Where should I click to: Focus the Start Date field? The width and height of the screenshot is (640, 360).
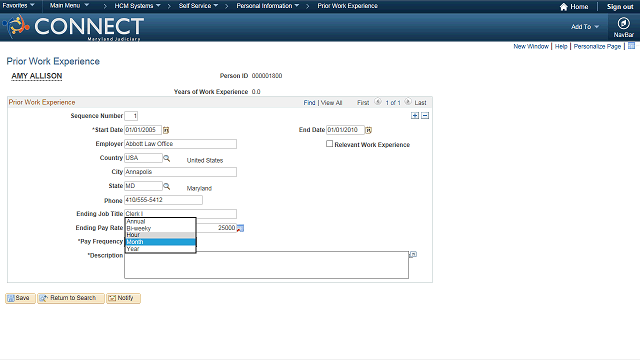(x=143, y=130)
